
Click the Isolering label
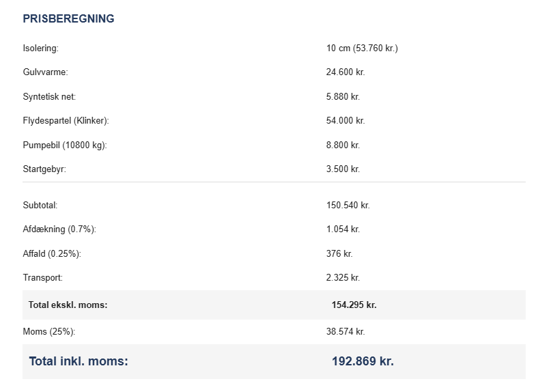(41, 48)
